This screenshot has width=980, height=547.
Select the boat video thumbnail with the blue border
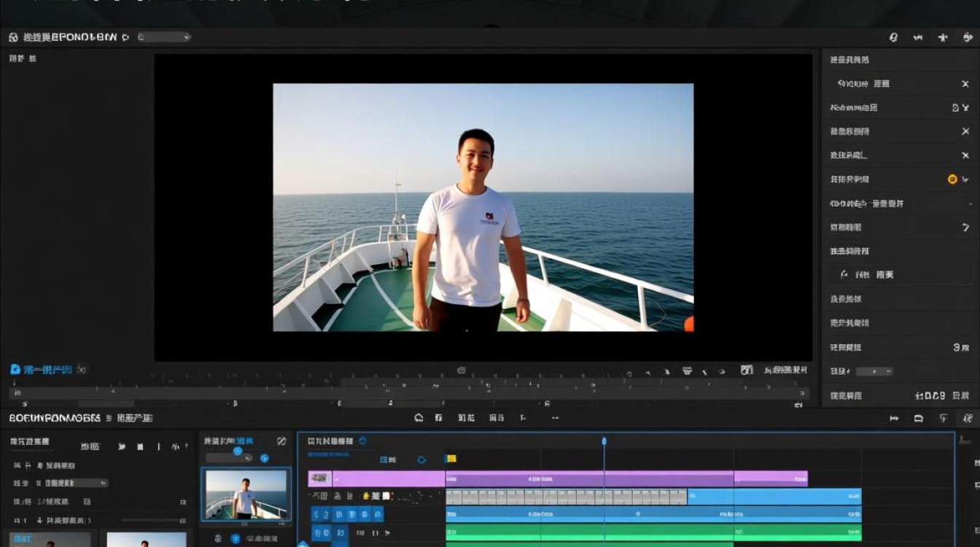coord(246,494)
